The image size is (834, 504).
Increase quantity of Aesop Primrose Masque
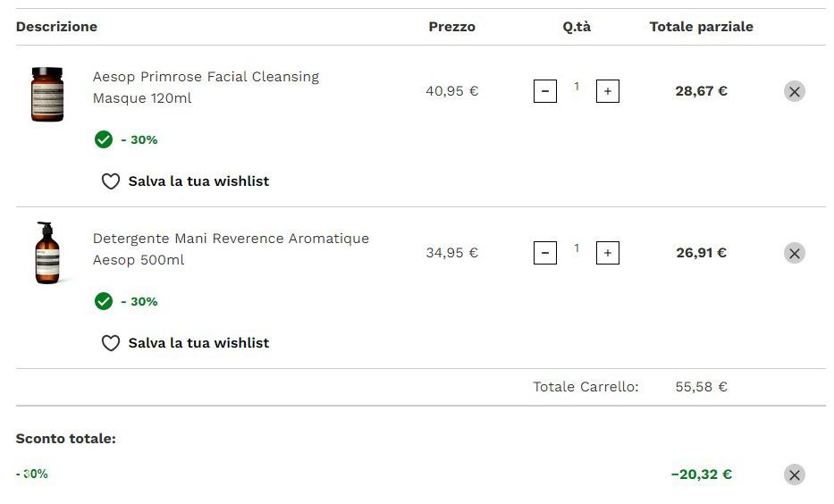608,91
